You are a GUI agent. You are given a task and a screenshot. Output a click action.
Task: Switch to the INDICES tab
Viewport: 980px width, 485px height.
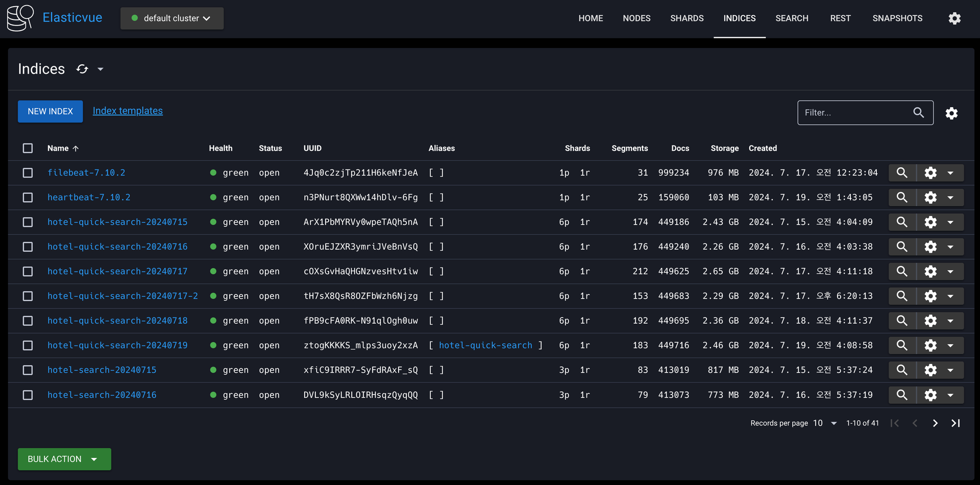click(x=739, y=18)
